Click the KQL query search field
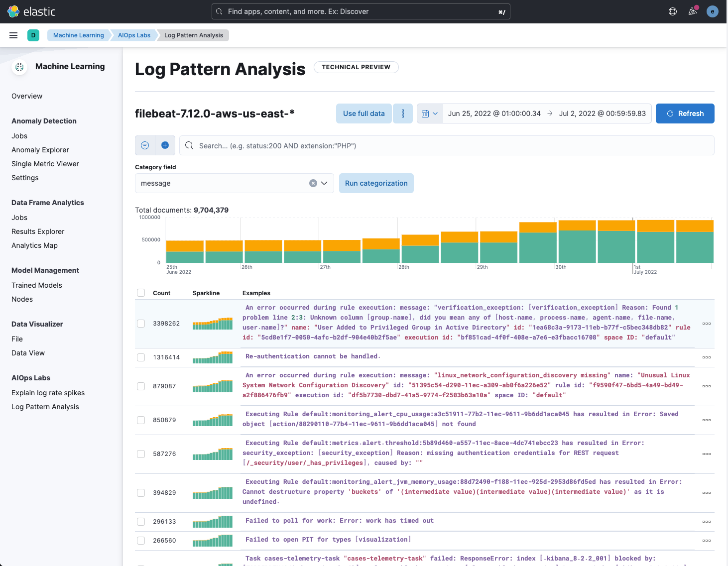The height and width of the screenshot is (566, 728). 447,145
